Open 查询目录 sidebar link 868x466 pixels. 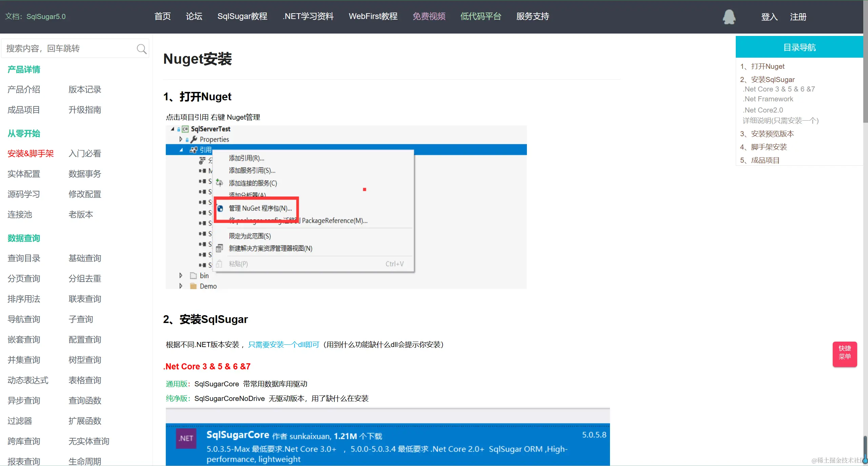(24, 258)
